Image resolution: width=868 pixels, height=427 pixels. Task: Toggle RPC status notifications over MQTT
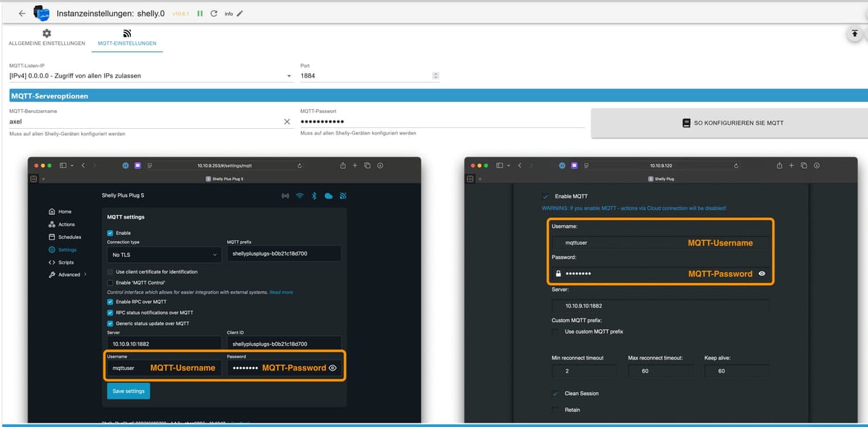coord(110,313)
